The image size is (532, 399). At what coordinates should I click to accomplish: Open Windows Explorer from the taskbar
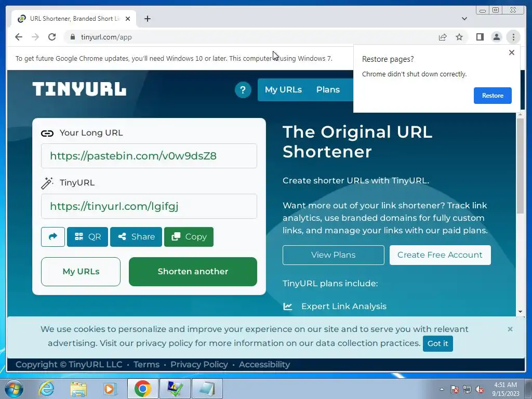pos(78,389)
